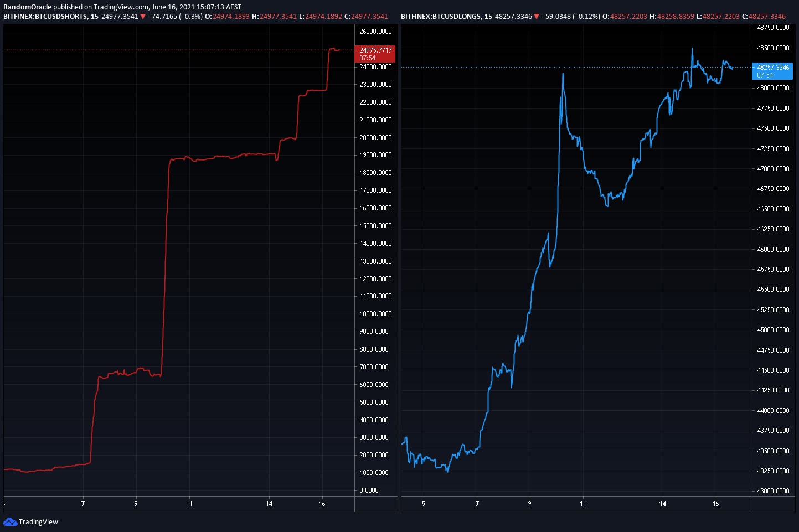Click the L: low value of longs chart

pos(718,17)
